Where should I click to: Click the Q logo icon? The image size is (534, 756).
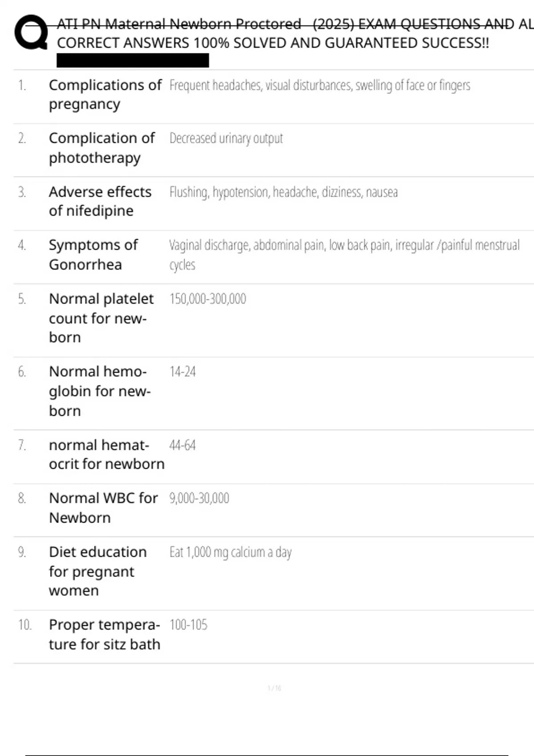pos(31,32)
